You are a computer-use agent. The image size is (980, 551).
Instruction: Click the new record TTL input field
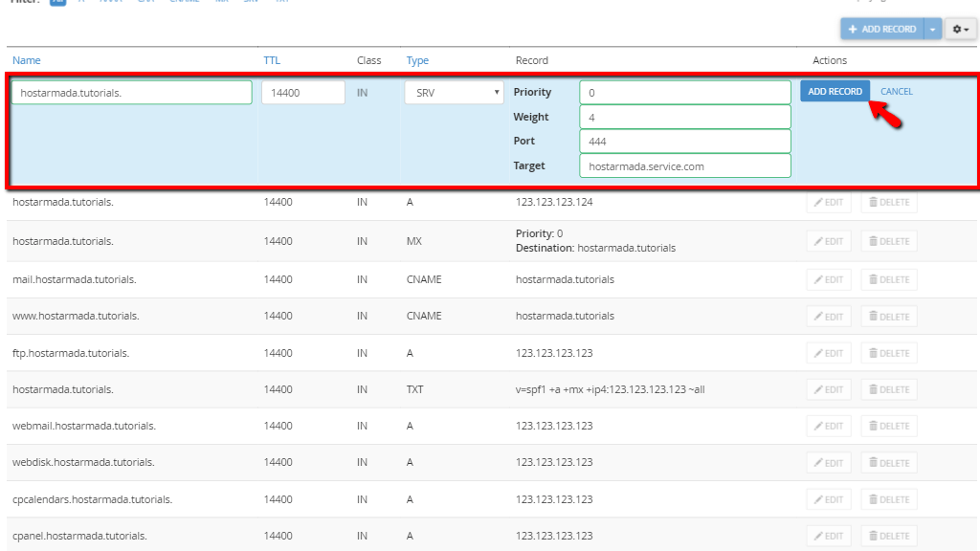point(303,93)
